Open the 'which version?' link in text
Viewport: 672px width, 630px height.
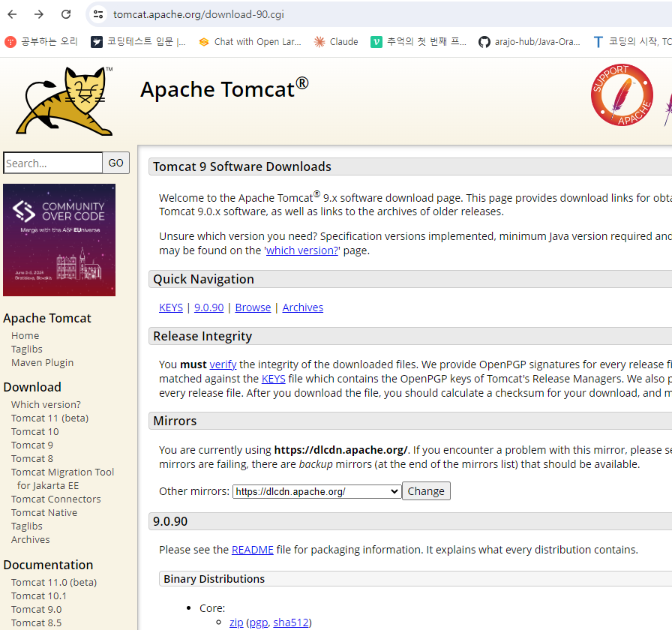tap(301, 250)
